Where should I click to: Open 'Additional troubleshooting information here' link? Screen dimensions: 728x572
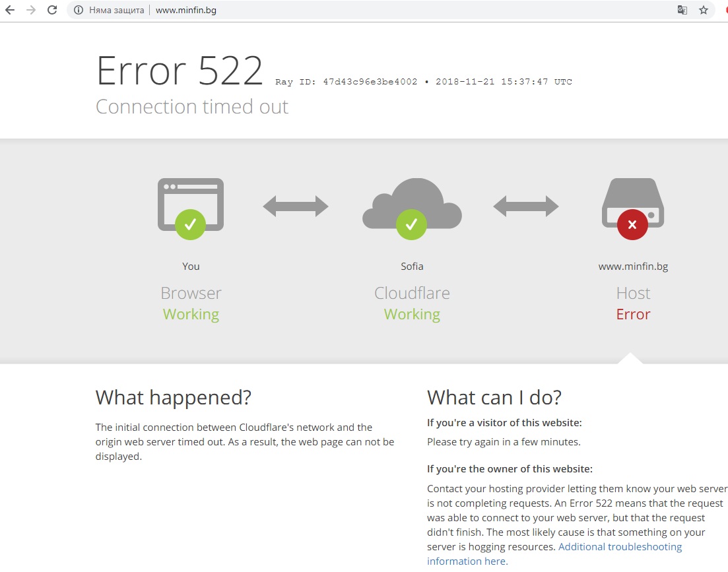[x=554, y=554]
